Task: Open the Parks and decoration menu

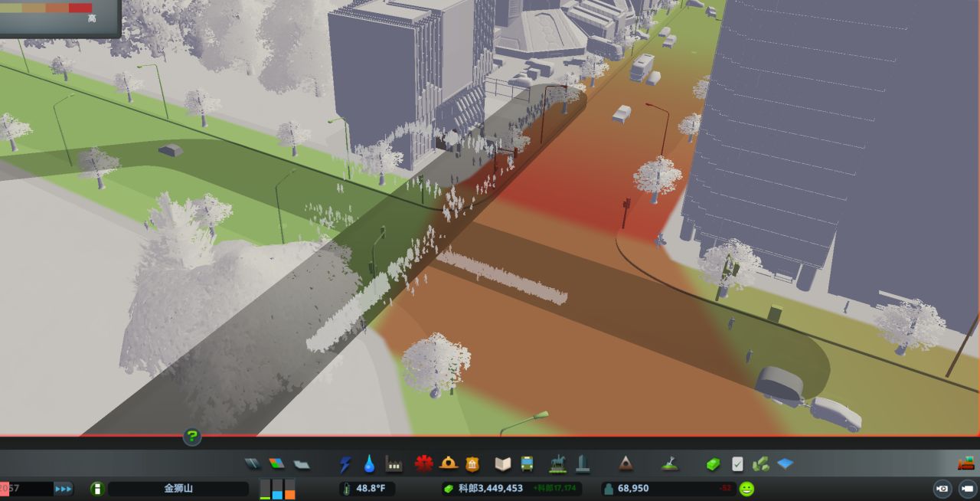Action: (x=558, y=463)
